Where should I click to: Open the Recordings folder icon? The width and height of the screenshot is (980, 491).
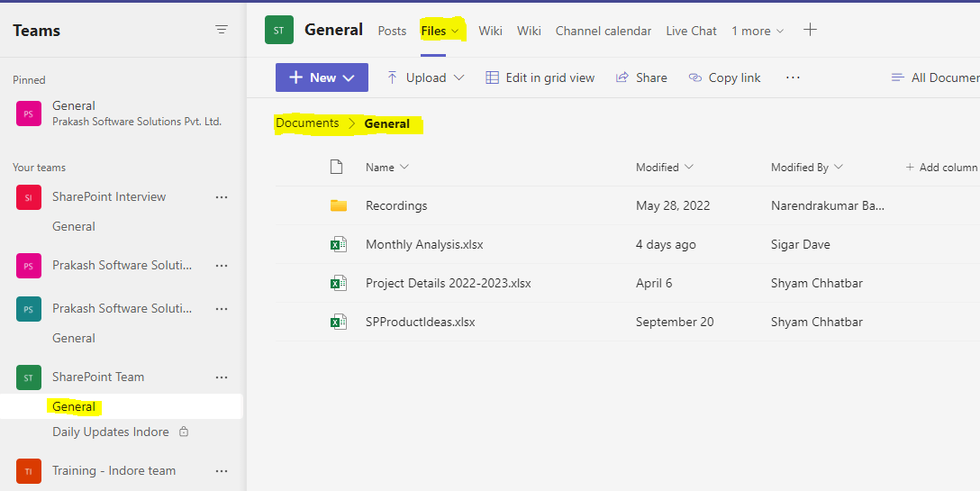(339, 205)
